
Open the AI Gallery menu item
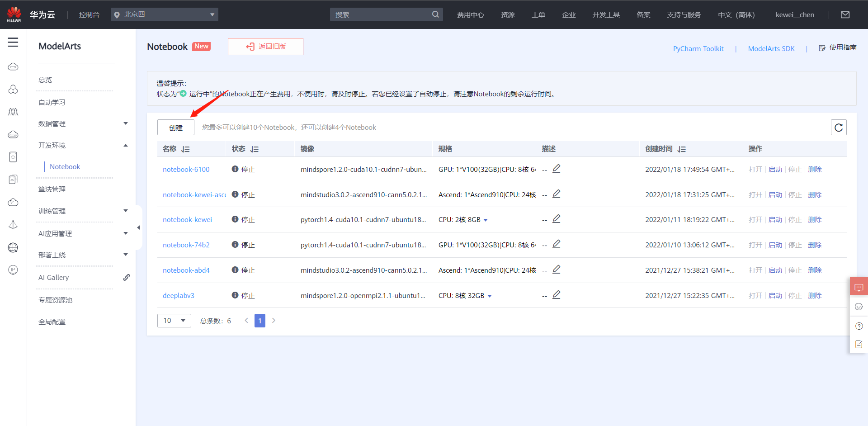(54, 277)
